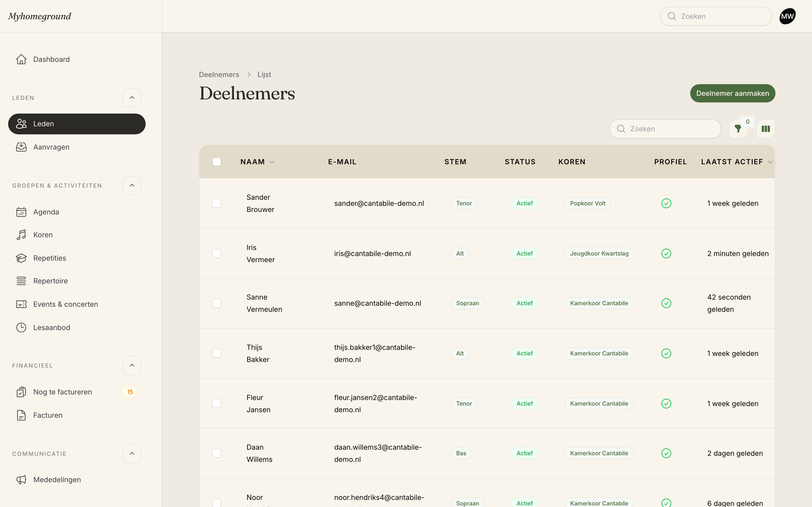Follow the Deelnemers breadcrumb link

point(219,75)
